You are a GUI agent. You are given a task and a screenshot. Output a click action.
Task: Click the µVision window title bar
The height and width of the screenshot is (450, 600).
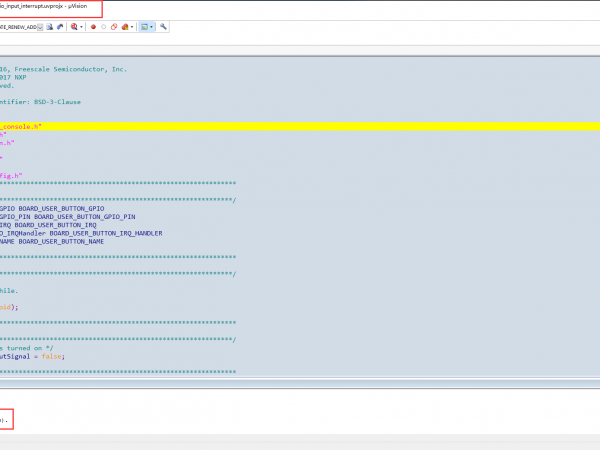(300, 7)
